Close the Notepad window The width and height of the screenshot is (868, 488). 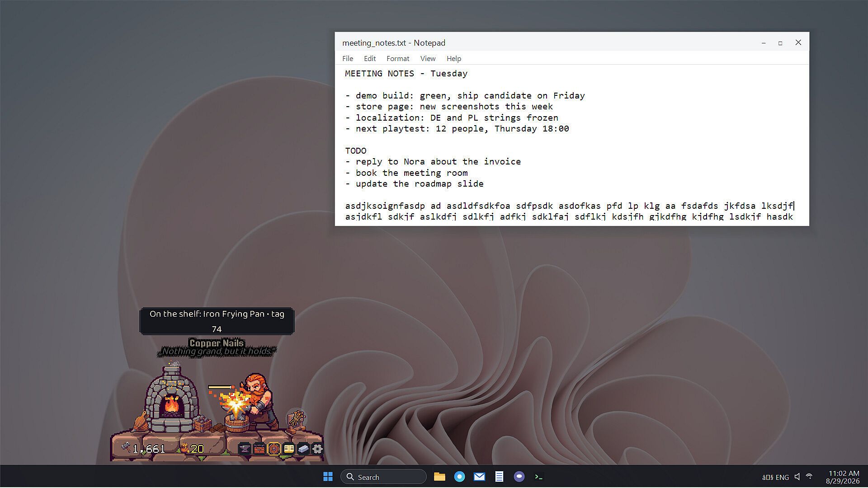(798, 42)
